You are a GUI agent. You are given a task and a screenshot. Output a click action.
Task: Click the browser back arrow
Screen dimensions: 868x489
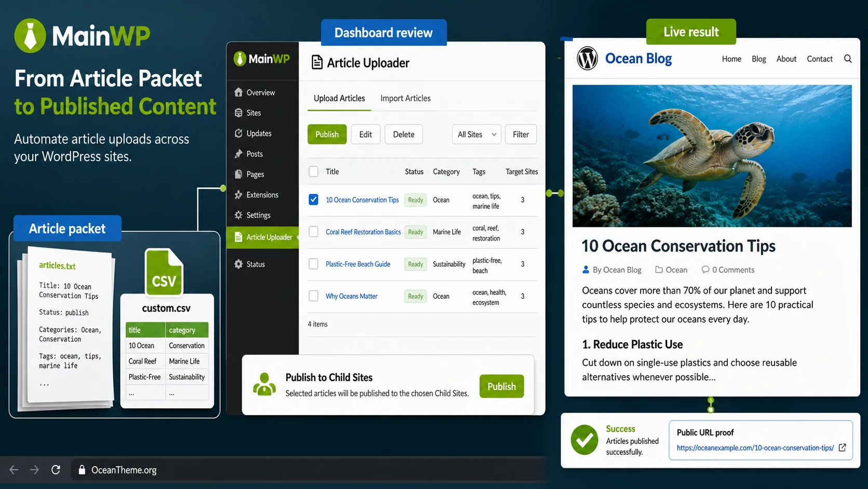coord(14,470)
